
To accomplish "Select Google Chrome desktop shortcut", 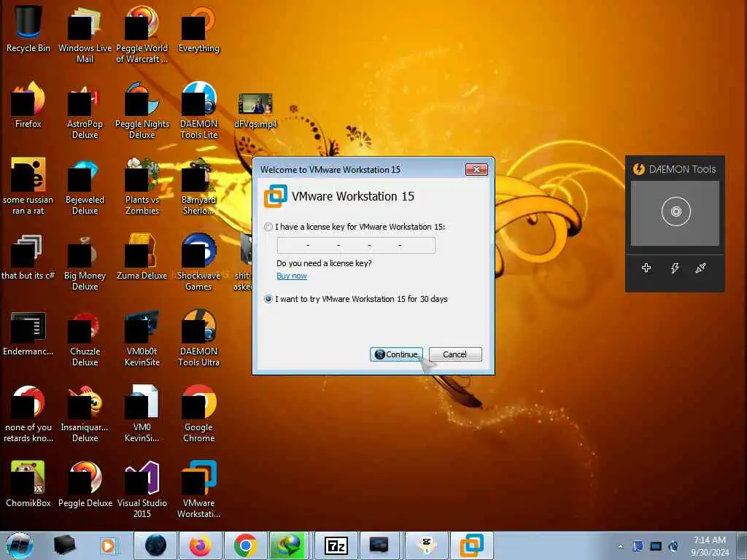I will 198,413.
